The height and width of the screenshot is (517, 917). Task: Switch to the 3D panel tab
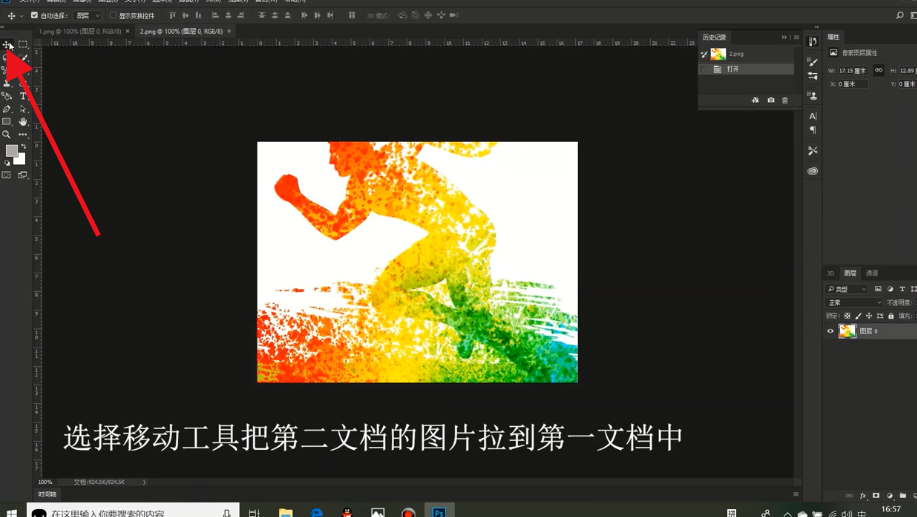click(830, 273)
